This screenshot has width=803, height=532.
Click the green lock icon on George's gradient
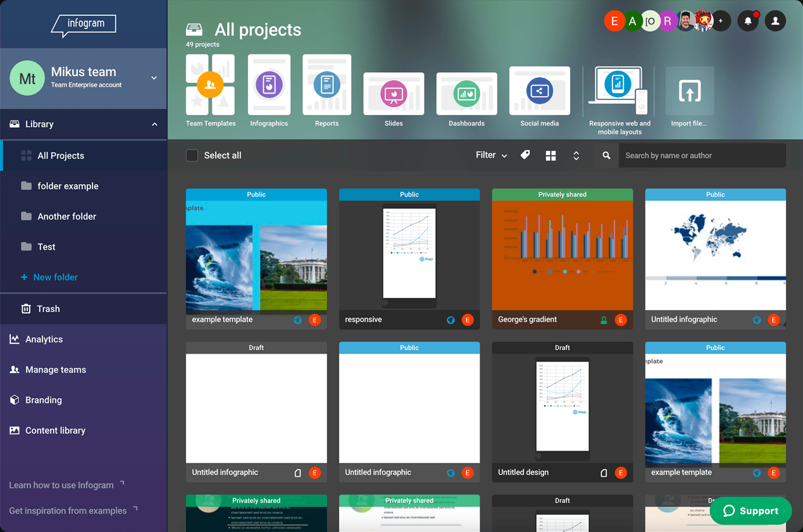point(604,320)
